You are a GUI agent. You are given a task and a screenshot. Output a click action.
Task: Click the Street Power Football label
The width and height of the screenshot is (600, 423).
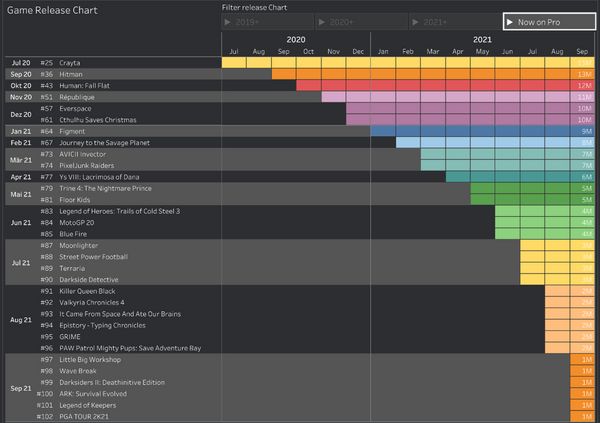(x=94, y=257)
